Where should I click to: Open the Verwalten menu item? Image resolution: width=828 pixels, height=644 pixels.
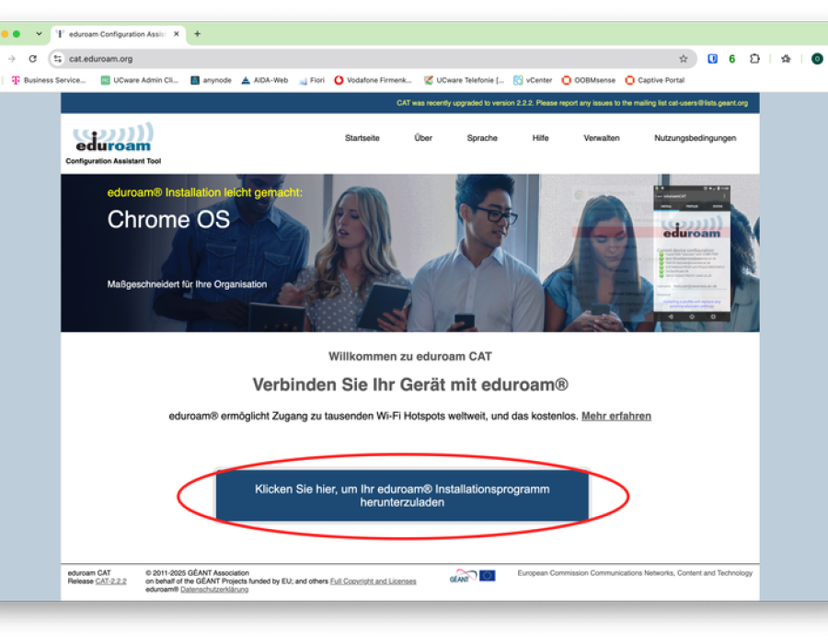602,138
